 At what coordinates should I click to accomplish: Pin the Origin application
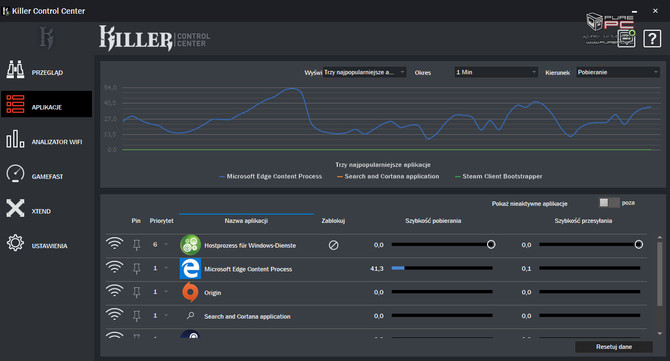136,292
